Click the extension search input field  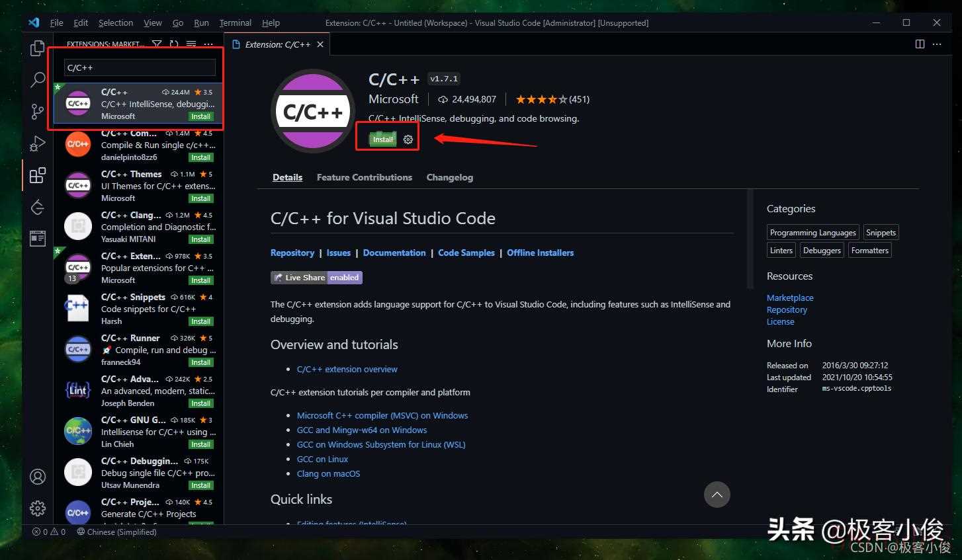[140, 67]
